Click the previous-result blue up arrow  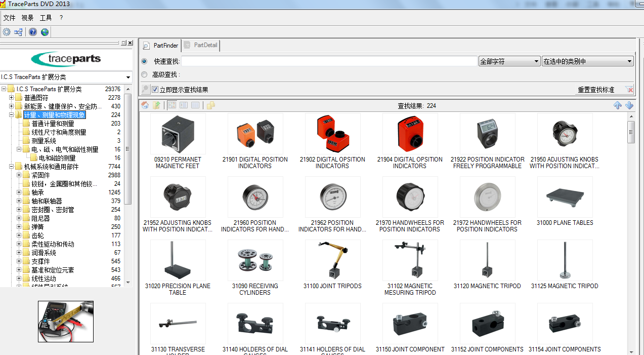coord(618,105)
